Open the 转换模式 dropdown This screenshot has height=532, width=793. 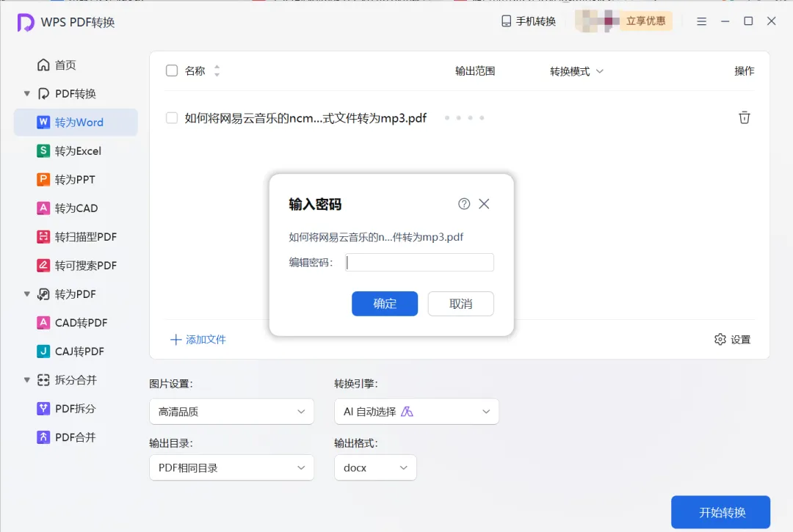coord(576,71)
